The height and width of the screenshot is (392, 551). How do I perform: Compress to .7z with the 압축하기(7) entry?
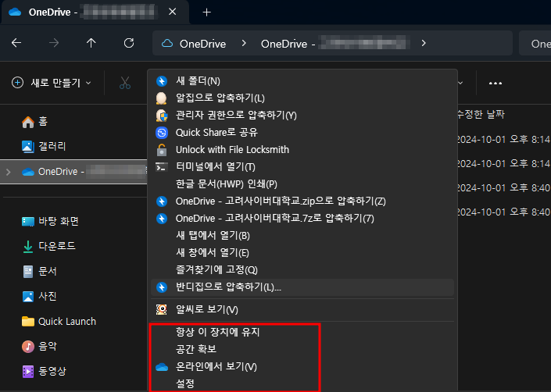tap(302, 219)
